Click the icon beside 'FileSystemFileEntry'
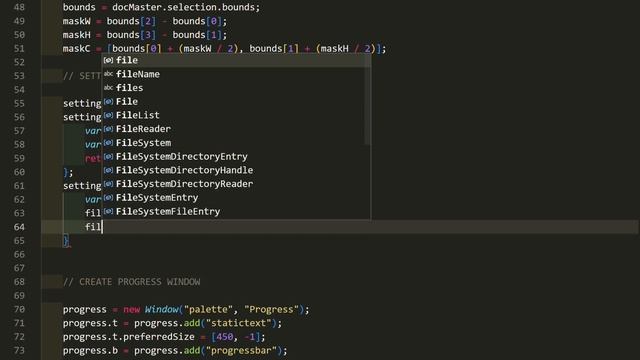The height and width of the screenshot is (360, 640). click(108, 212)
